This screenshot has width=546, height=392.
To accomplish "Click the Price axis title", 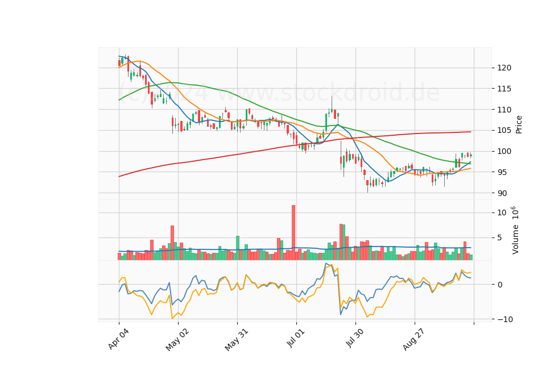I will 519,124.
